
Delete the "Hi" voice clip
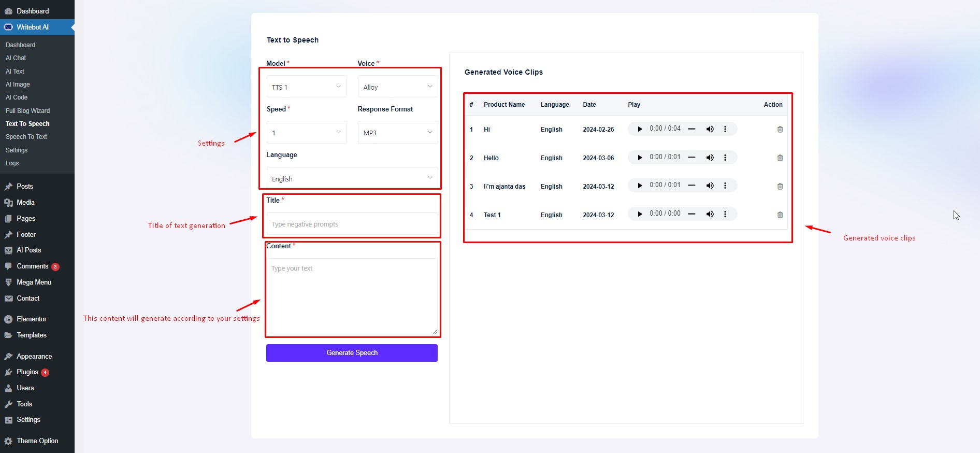pos(780,130)
